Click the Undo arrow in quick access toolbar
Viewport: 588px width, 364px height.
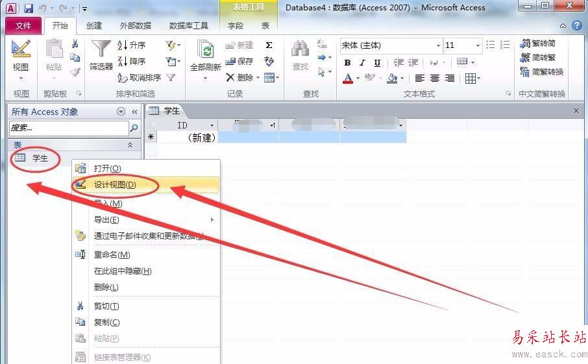pyautogui.click(x=42, y=8)
